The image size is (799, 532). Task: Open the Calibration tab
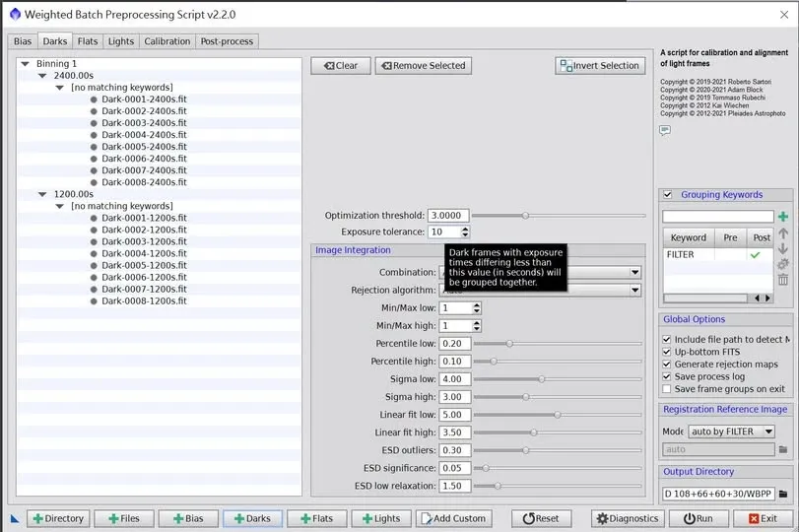pos(167,41)
